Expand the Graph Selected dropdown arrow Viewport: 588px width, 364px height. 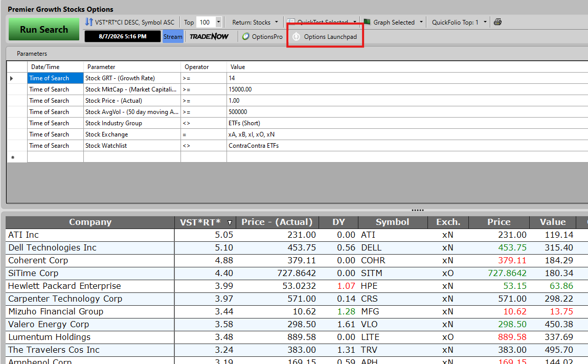pyautogui.click(x=421, y=22)
